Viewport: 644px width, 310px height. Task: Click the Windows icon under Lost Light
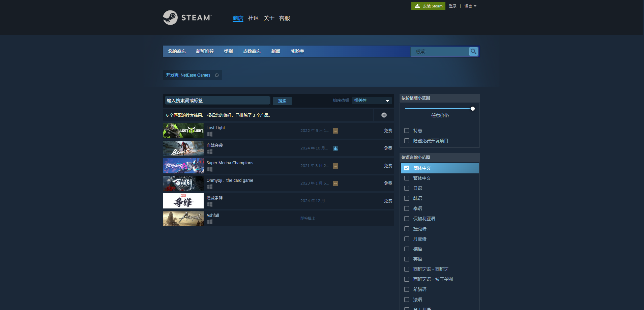[210, 134]
